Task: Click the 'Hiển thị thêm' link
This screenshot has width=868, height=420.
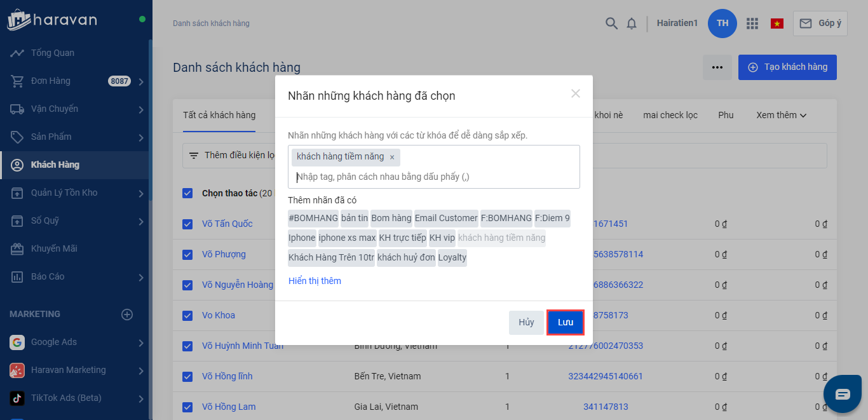Action: coord(315,281)
